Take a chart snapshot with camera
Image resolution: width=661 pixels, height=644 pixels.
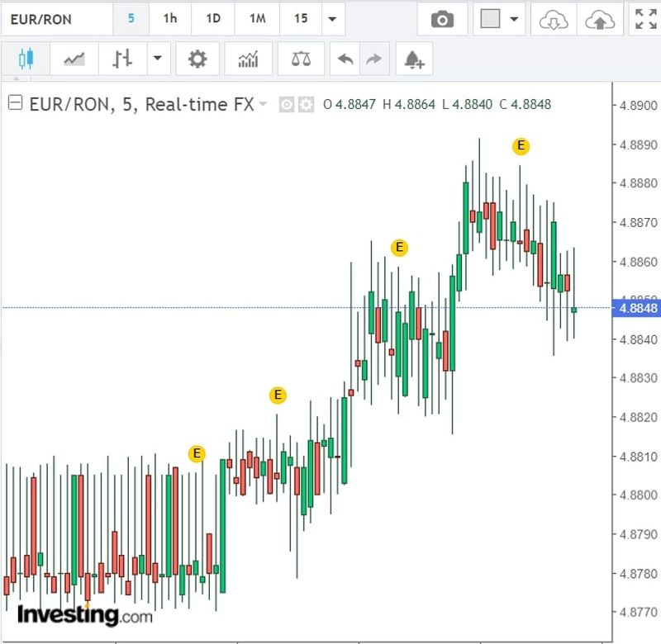coord(442,20)
